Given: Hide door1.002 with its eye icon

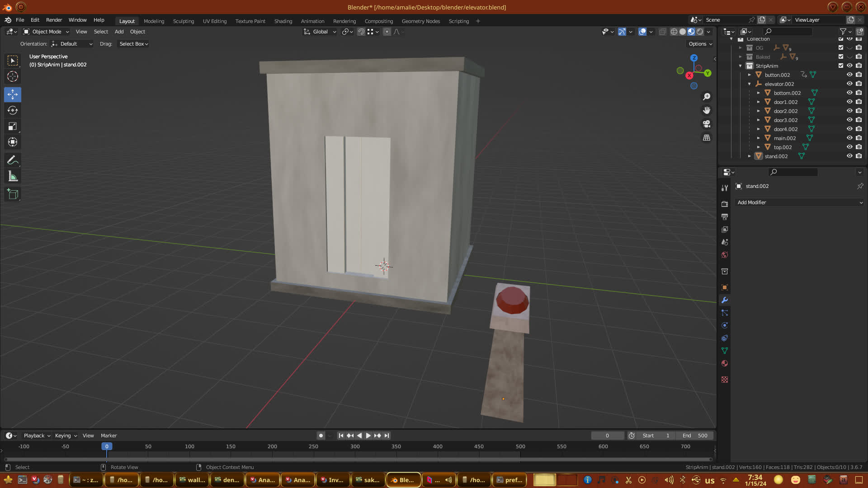Looking at the screenshot, I should pos(849,102).
